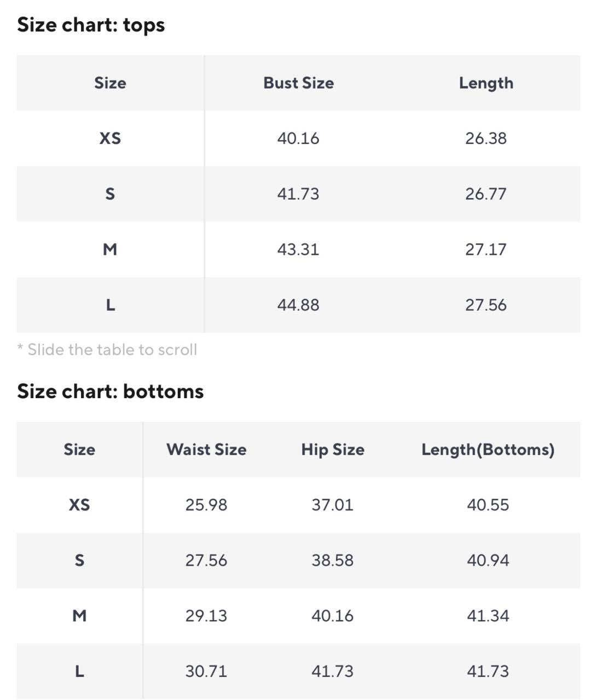Viewport: 597px width, 700px height.
Task: Click the 'Size chart: tops' heading
Action: (x=91, y=25)
